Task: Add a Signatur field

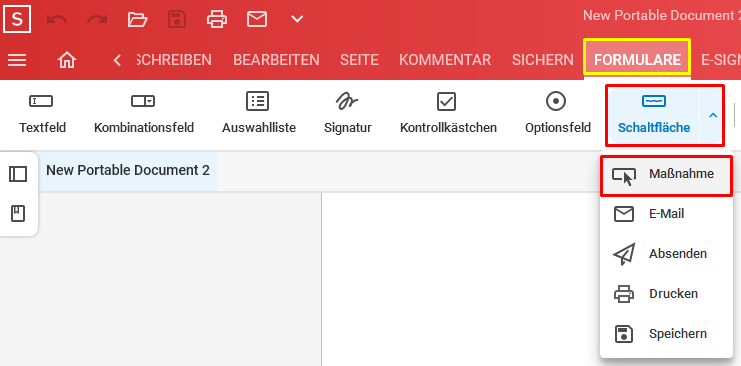Action: (348, 113)
